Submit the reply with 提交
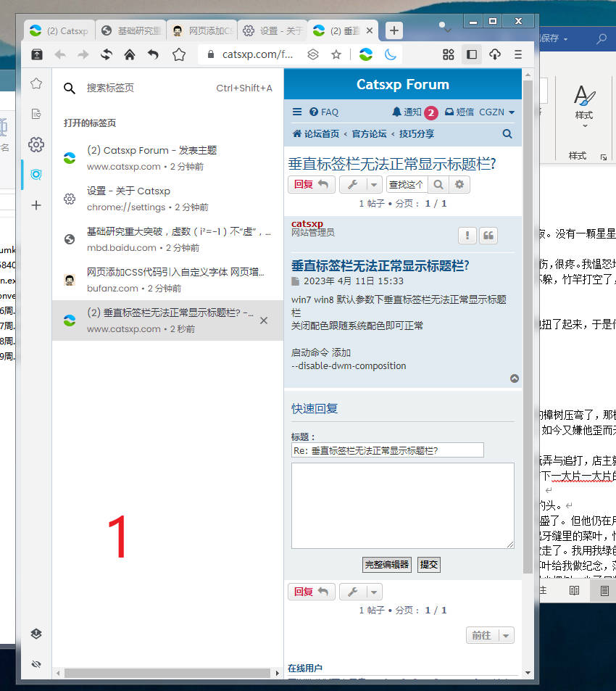The width and height of the screenshot is (616, 691). point(428,565)
